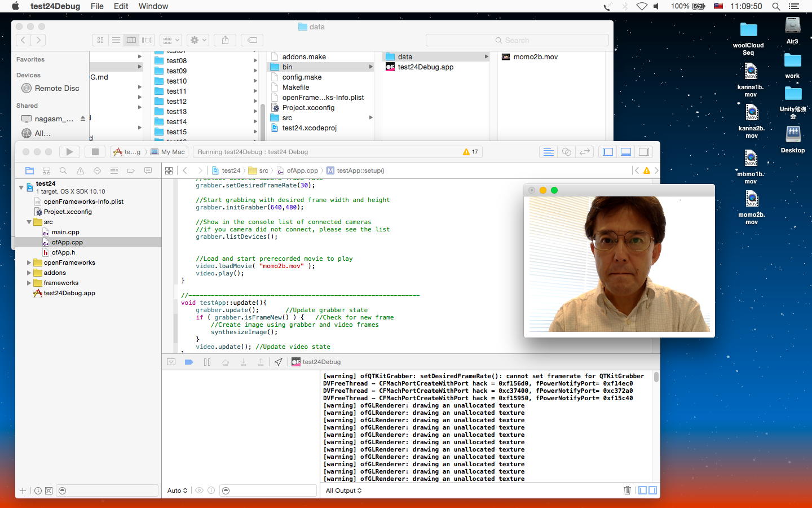Select the test24Debug process in debug bar
Image resolution: width=812 pixels, height=508 pixels.
[x=316, y=362]
